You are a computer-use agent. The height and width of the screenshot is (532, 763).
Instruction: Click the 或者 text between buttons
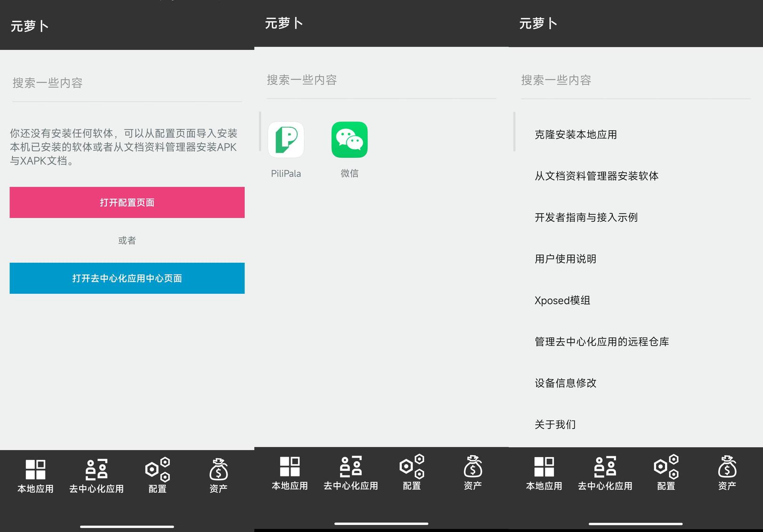(x=127, y=241)
